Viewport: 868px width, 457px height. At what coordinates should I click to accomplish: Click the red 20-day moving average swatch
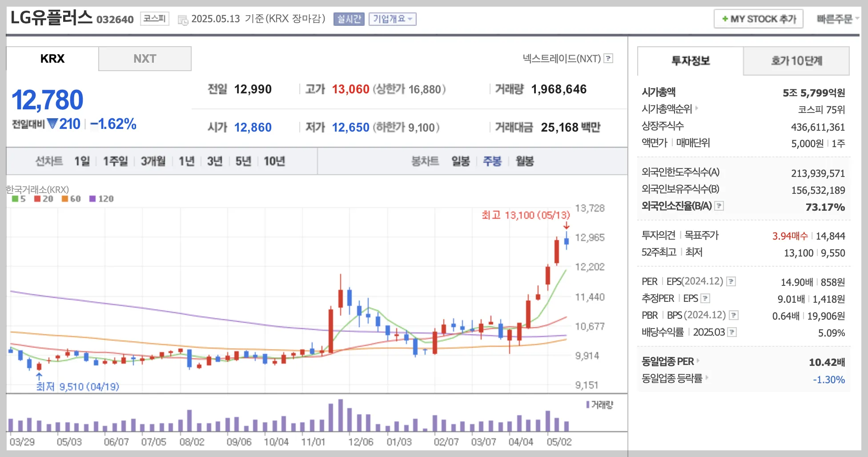(37, 199)
